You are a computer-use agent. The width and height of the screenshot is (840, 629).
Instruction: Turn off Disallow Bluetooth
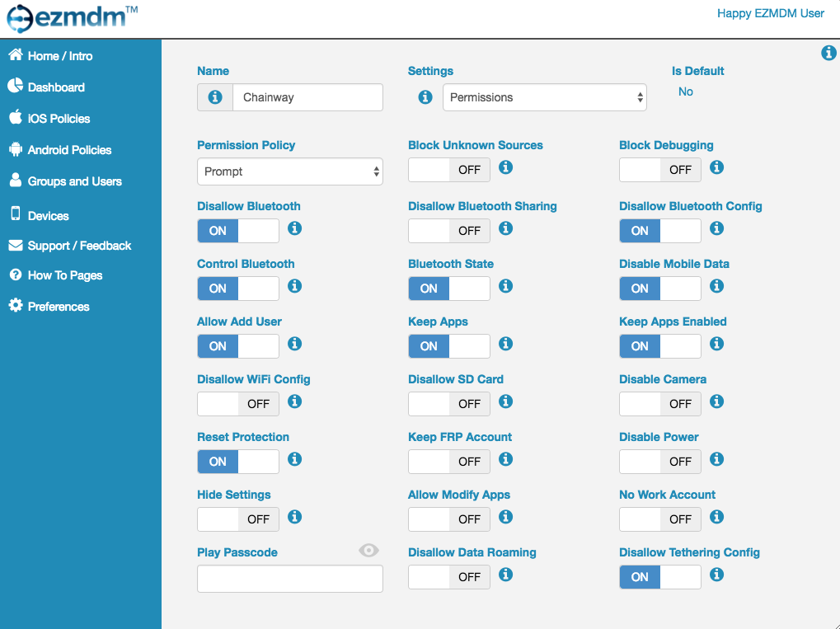coord(238,231)
